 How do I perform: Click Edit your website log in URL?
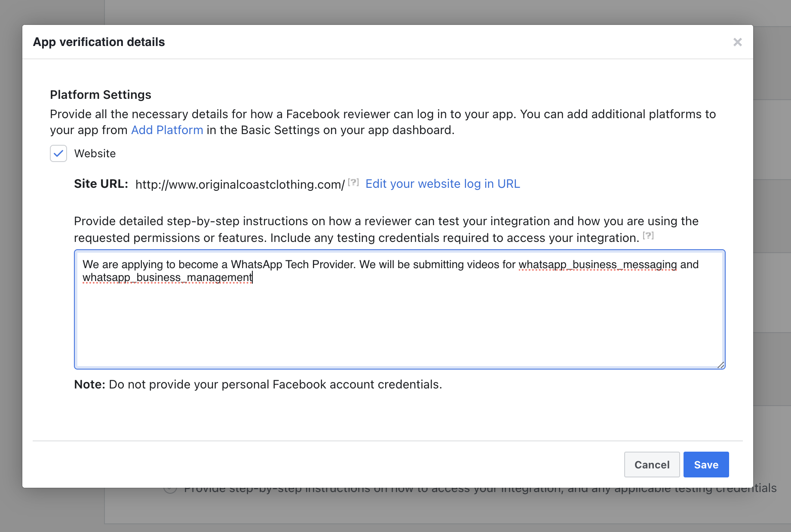[442, 184]
